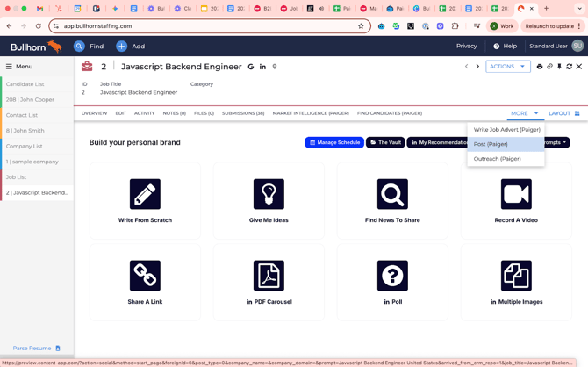Select Post (Paiger) from the menu

pos(491,144)
